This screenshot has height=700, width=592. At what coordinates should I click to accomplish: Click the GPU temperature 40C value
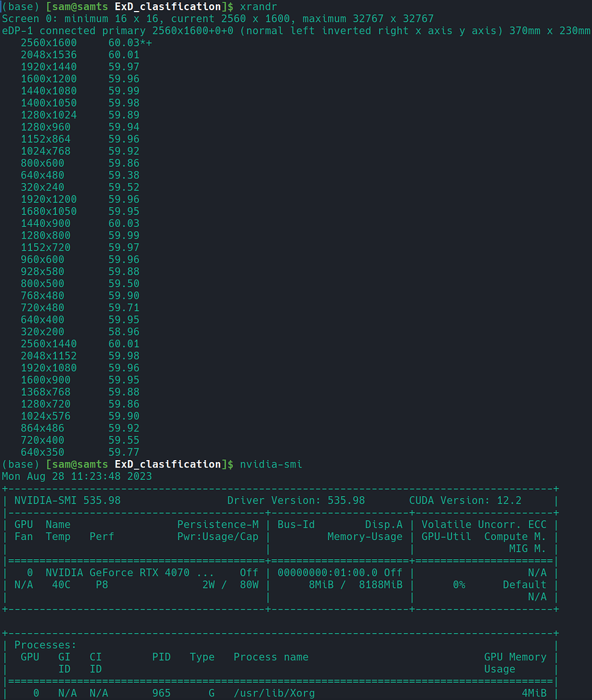(58, 584)
